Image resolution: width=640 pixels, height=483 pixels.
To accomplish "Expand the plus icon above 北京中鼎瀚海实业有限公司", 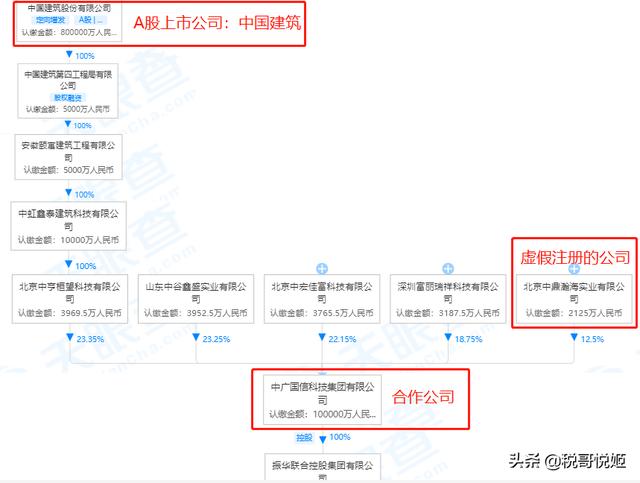I will [x=574, y=269].
